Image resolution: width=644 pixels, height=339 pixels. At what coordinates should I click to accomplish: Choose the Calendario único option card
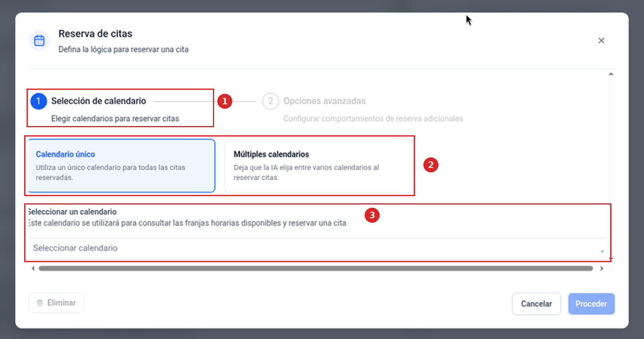[x=122, y=165]
